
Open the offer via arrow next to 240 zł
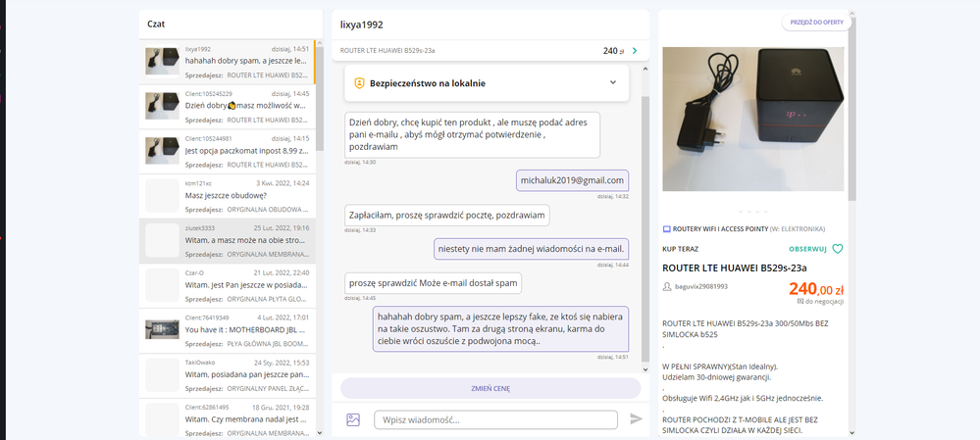[635, 51]
